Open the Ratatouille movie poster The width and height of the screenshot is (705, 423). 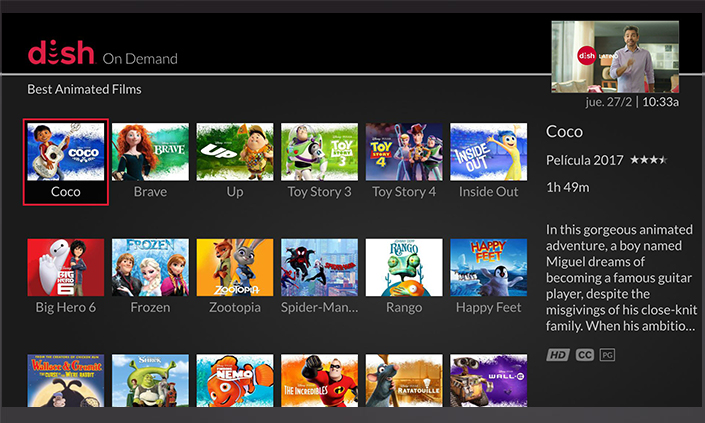(x=404, y=381)
